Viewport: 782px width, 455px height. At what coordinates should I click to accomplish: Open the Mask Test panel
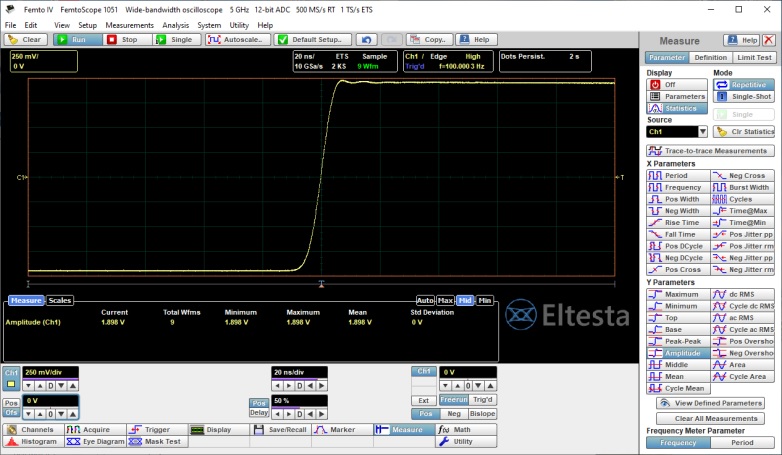click(x=158, y=441)
